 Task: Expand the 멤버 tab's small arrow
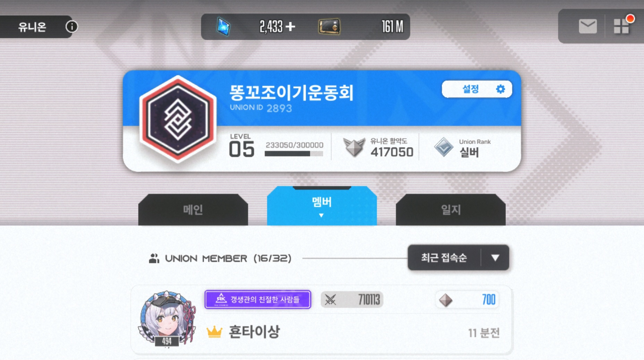coord(321,215)
